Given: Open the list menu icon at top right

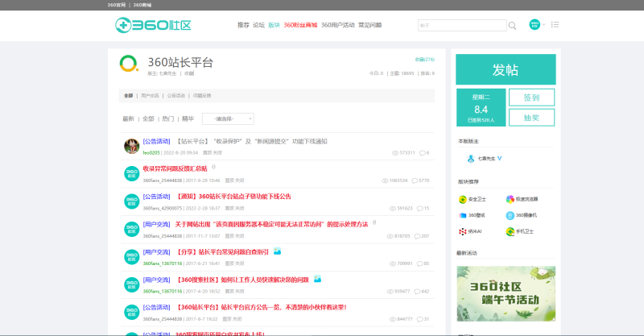Looking at the screenshot, I should tap(555, 25).
